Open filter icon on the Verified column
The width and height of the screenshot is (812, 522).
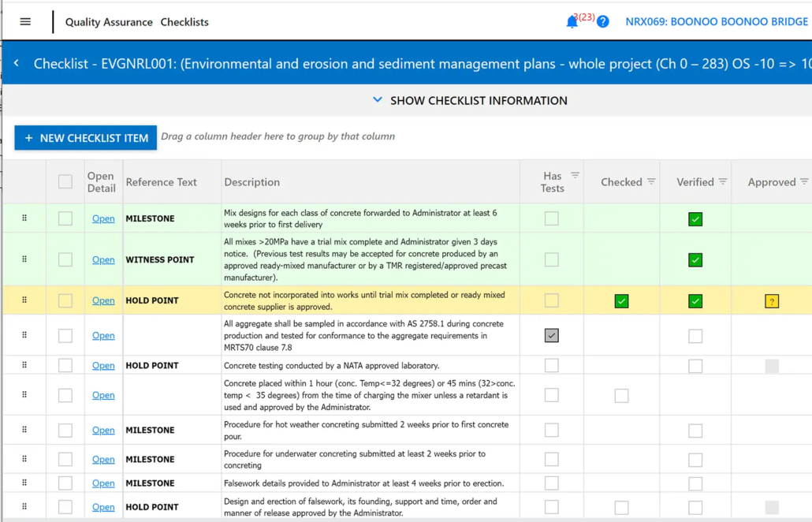[x=722, y=182]
